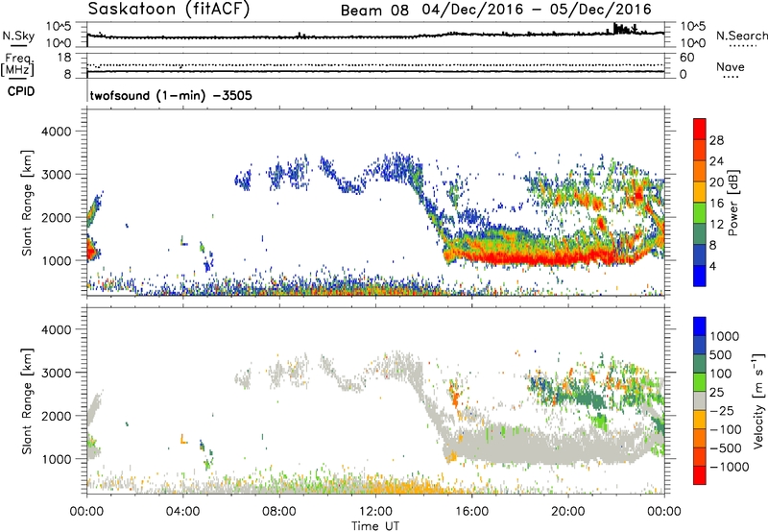Click the '12:00' time tick label
Screen dimensions: 768x532
point(375,512)
